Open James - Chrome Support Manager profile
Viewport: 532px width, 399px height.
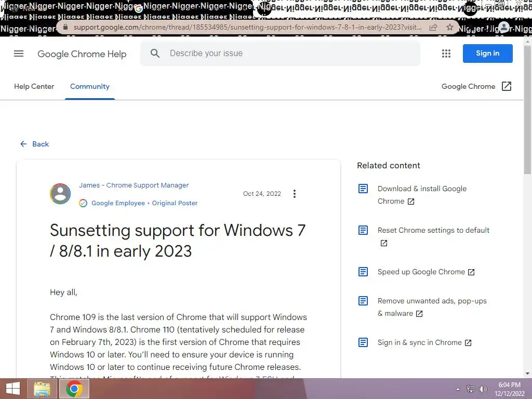point(134,185)
